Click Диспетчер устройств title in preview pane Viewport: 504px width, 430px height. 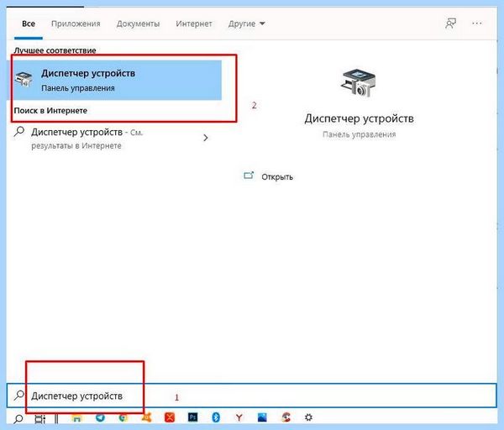pos(359,118)
